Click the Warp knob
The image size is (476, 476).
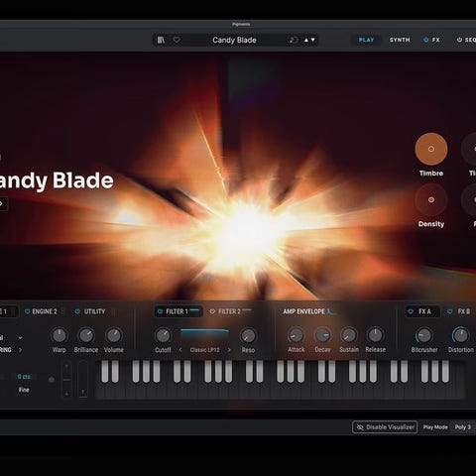59,335
